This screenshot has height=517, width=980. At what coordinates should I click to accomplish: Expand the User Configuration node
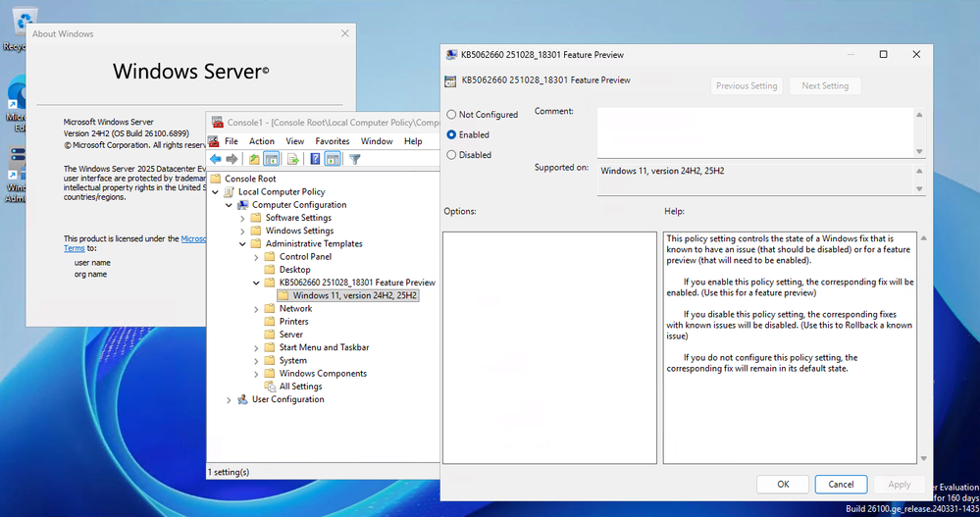pyautogui.click(x=230, y=399)
